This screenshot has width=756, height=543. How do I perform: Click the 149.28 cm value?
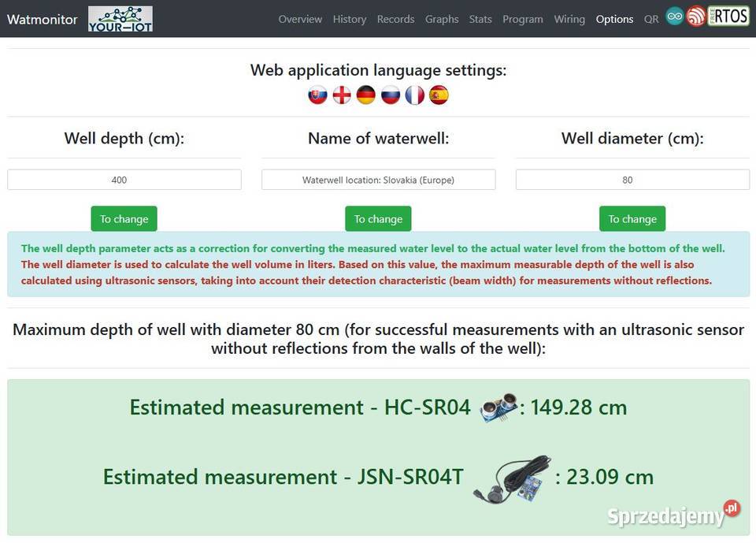pyautogui.click(x=579, y=407)
